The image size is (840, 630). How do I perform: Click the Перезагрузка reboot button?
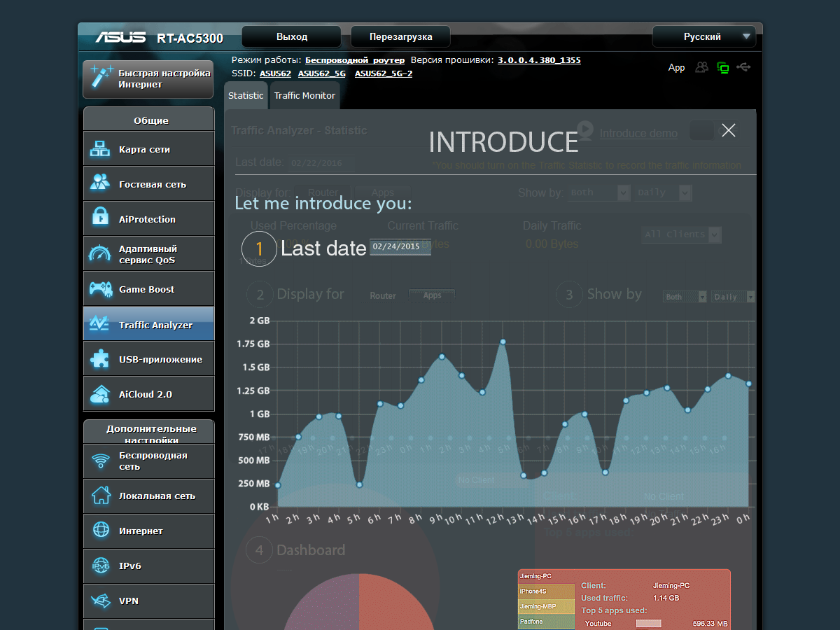401,37
